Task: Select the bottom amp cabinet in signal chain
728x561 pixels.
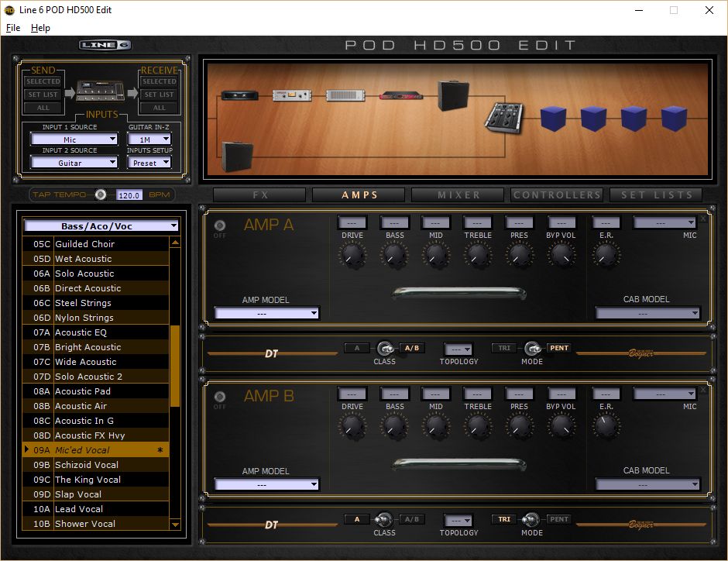Action: pyautogui.click(x=238, y=157)
